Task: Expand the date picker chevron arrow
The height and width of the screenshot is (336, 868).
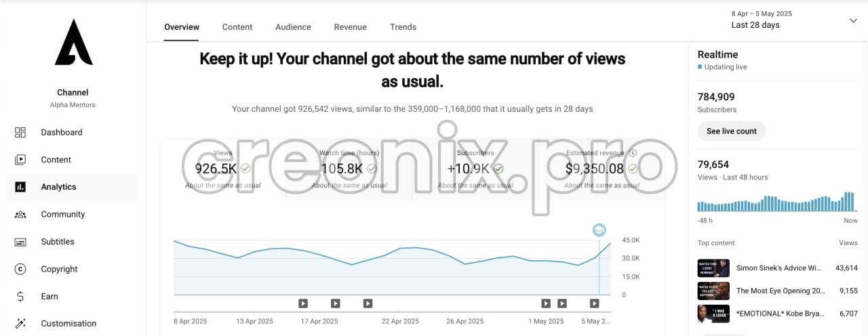Action: 853,21
